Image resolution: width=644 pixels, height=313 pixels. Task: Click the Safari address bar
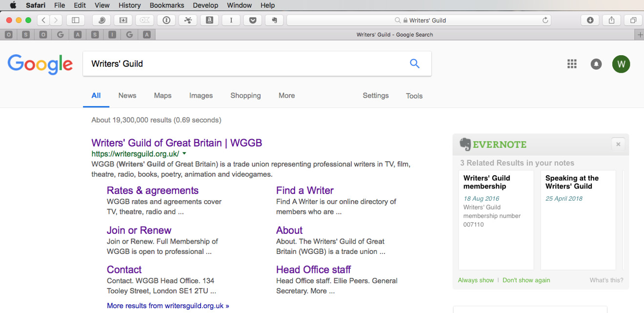(419, 20)
